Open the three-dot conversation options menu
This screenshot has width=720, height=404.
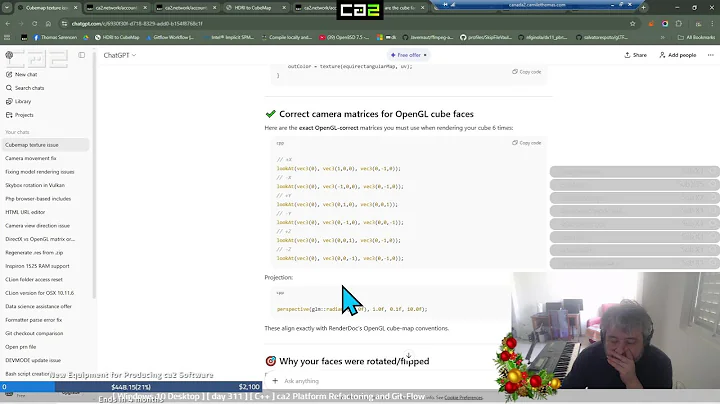(x=711, y=55)
